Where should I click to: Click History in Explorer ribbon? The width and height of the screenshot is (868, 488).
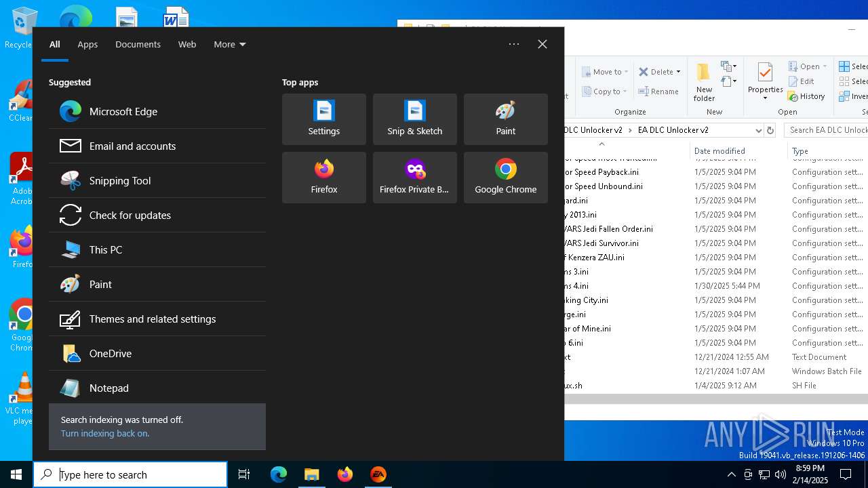click(806, 96)
